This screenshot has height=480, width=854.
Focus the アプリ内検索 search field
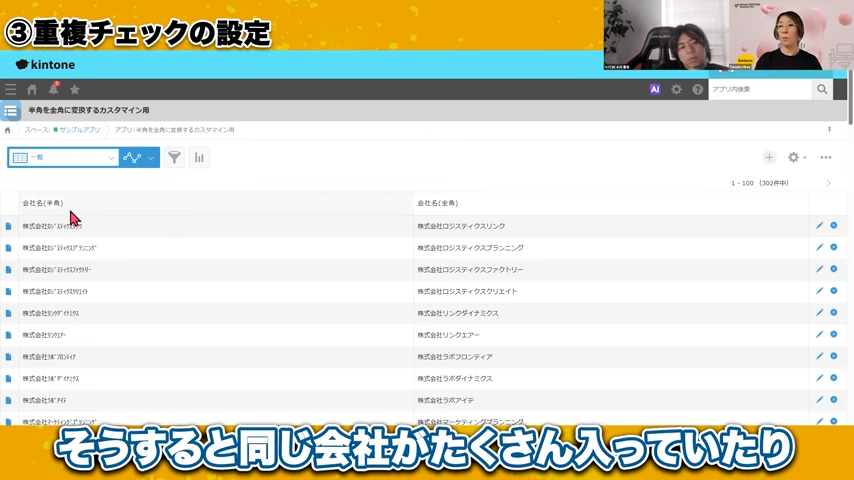(x=760, y=89)
